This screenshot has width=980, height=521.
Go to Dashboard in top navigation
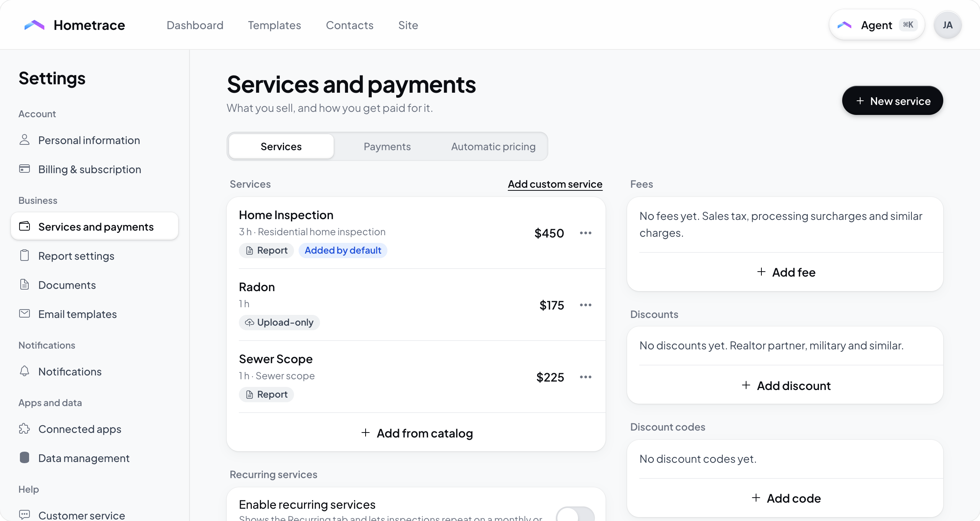(x=195, y=25)
